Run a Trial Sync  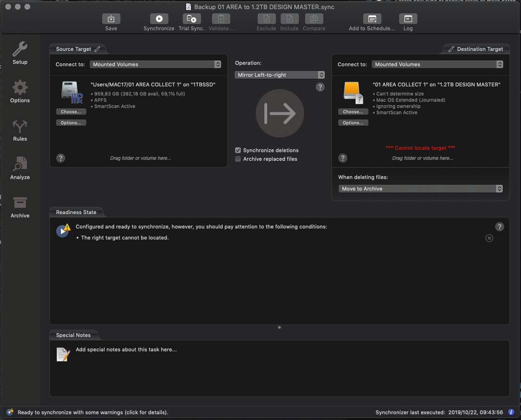(191, 19)
